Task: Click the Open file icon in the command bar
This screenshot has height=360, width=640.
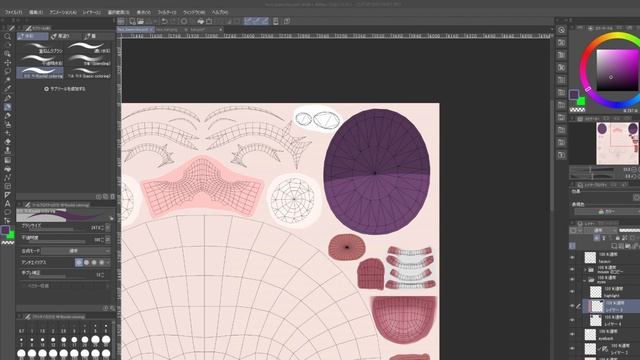Action: pyautogui.click(x=140, y=21)
